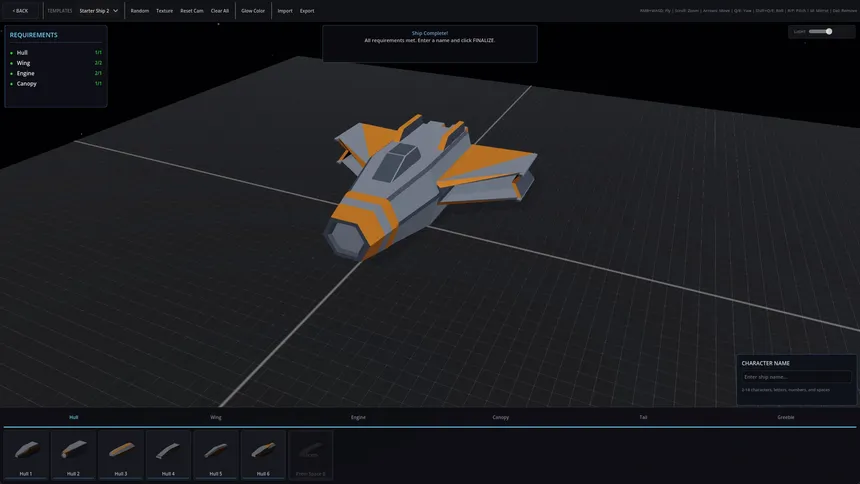This screenshot has width=860, height=484.
Task: Pick the Hull 2 part
Action: tap(72, 454)
